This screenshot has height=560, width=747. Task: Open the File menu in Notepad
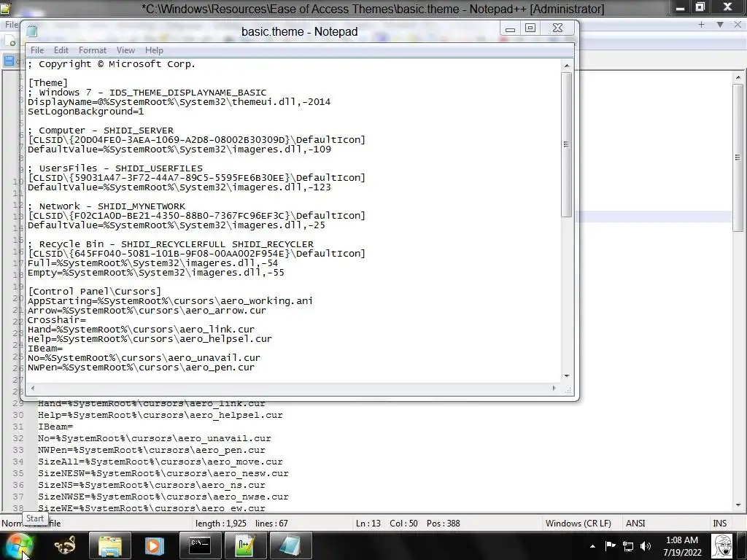pos(37,50)
